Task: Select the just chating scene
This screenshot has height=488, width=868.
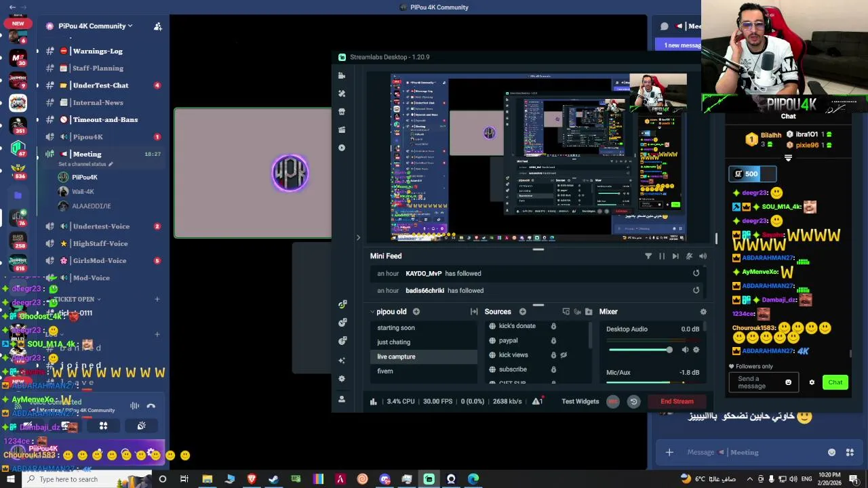Action: [x=394, y=342]
